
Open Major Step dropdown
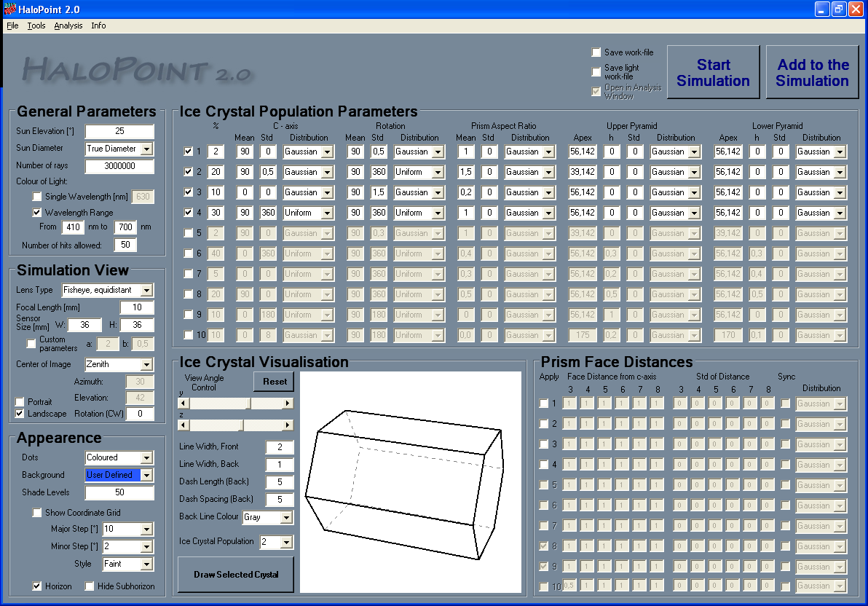[146, 529]
